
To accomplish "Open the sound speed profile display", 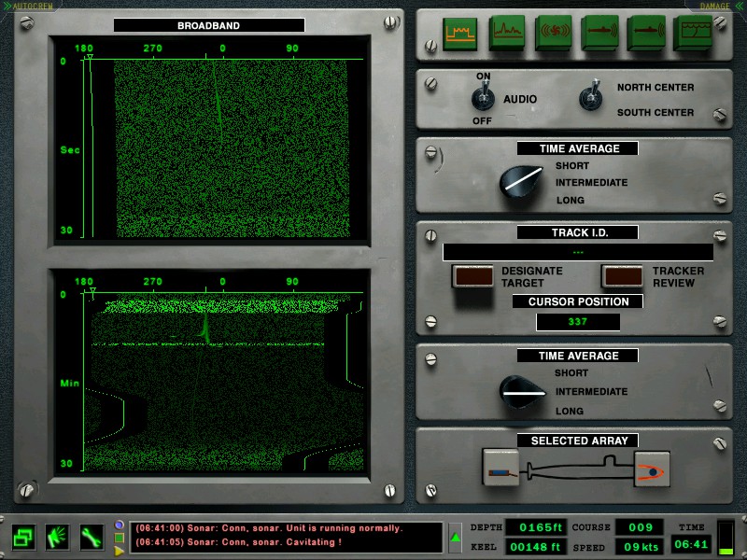I will coord(694,33).
